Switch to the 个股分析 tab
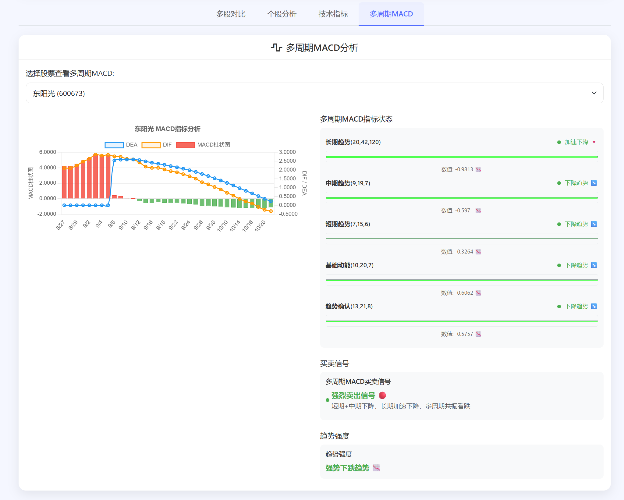 point(282,14)
